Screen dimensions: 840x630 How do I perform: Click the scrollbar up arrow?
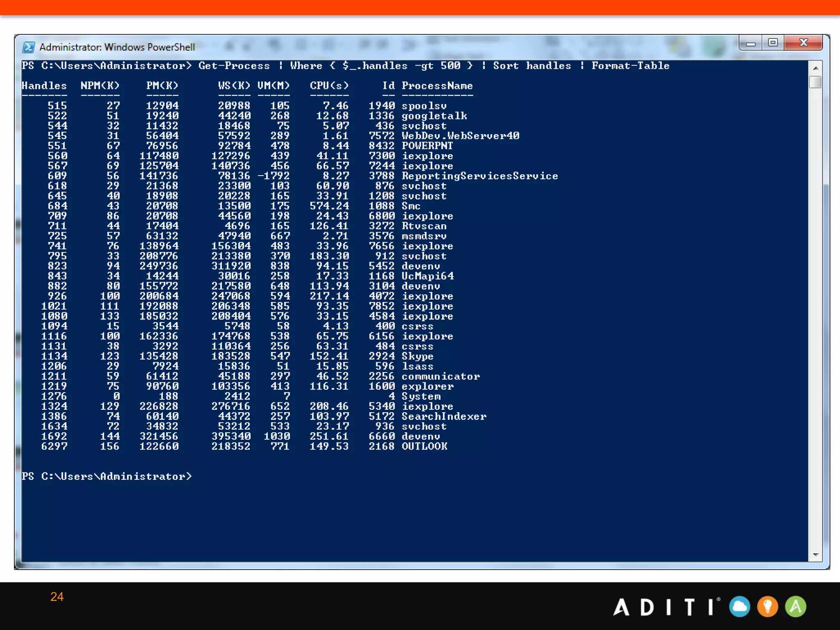[815, 68]
